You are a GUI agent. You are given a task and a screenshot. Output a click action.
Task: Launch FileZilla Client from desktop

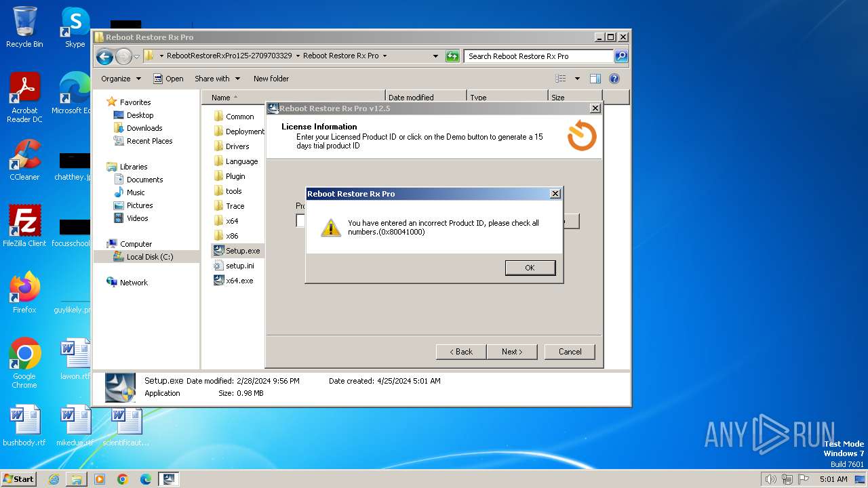24,226
